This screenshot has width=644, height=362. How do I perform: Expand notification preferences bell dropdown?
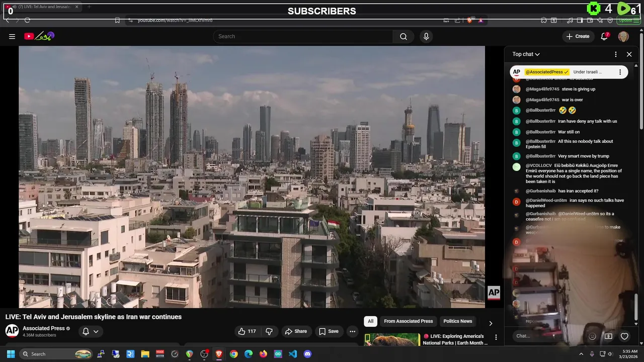point(91,331)
